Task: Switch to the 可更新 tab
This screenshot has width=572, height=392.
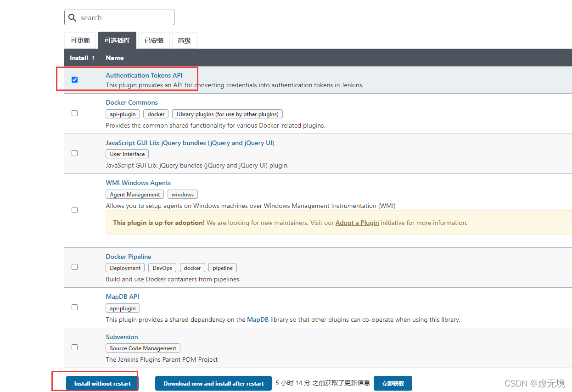Action: click(80, 40)
